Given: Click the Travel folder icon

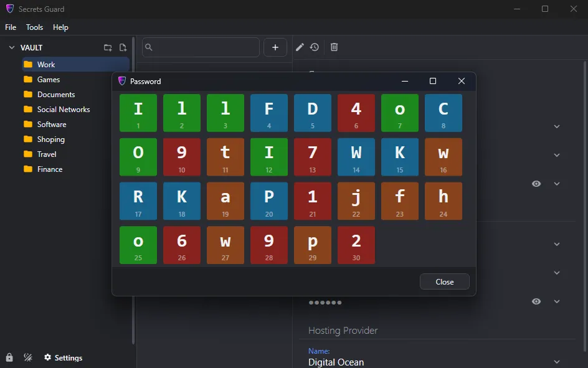Looking at the screenshot, I should [x=28, y=154].
